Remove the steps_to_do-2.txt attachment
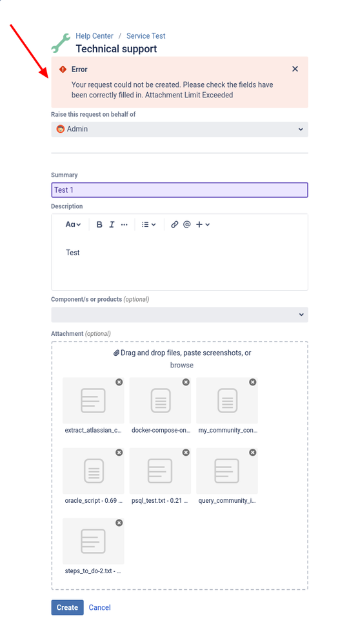Image resolution: width=358 pixels, height=644 pixels. coord(119,522)
